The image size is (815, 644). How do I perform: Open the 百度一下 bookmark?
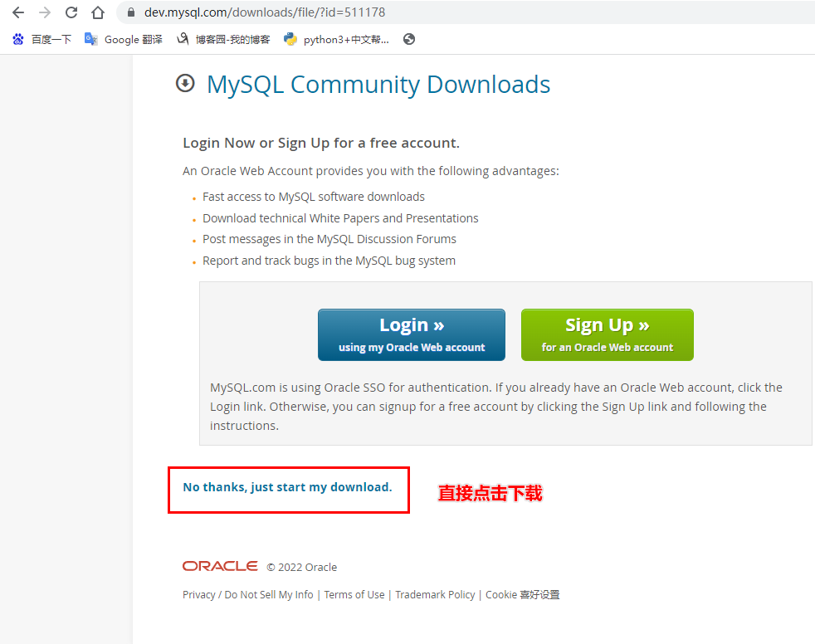[x=41, y=40]
